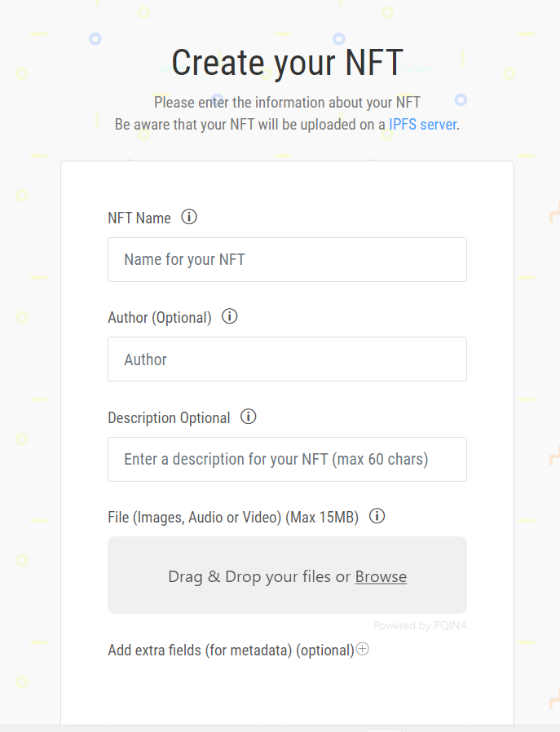Click the Description Optional label

point(169,417)
